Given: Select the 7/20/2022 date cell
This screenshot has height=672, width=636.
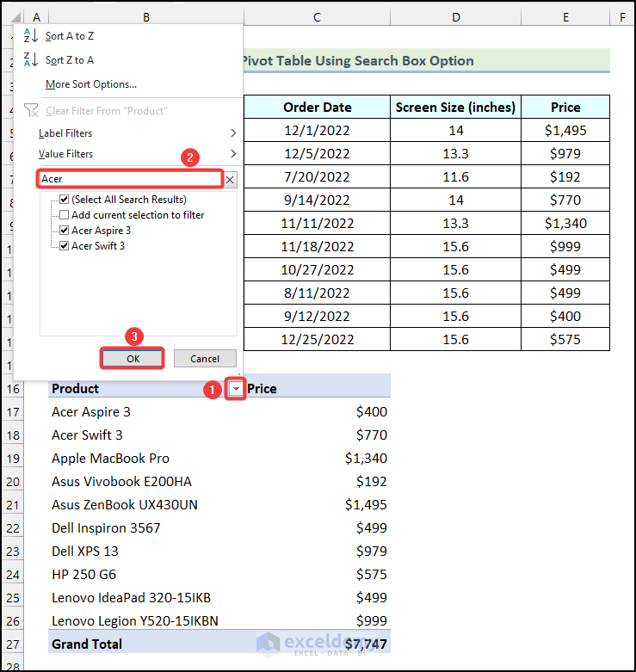Looking at the screenshot, I should click(x=318, y=176).
